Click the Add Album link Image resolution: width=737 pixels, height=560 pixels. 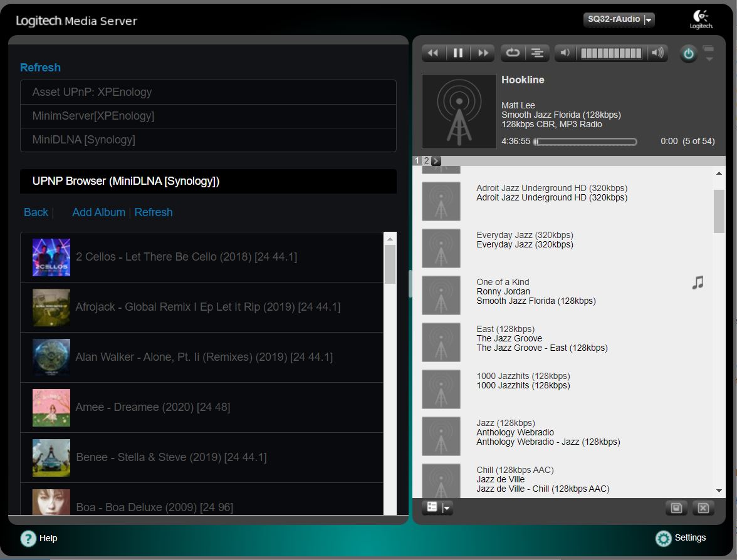click(99, 212)
